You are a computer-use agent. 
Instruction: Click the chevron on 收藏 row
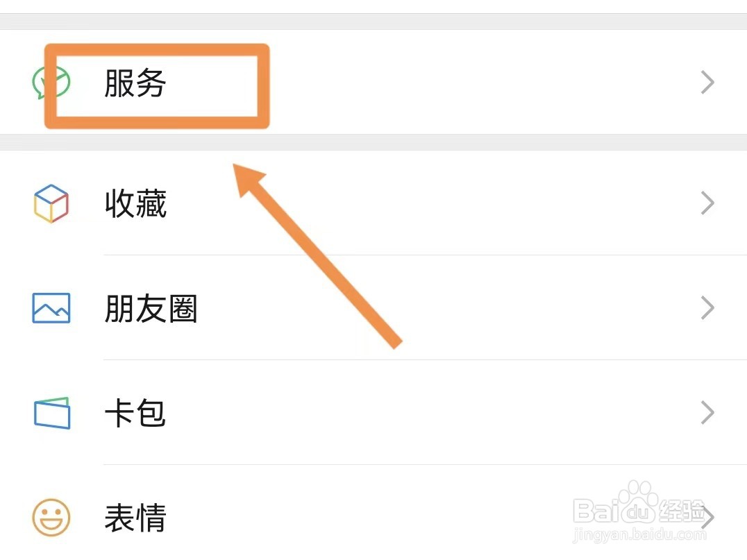point(707,203)
